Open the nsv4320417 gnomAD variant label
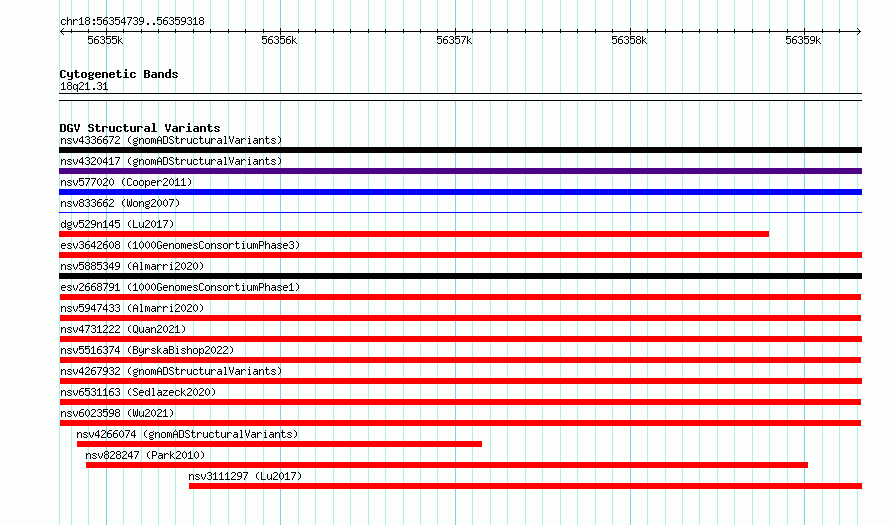The image size is (890, 525). [x=171, y=161]
